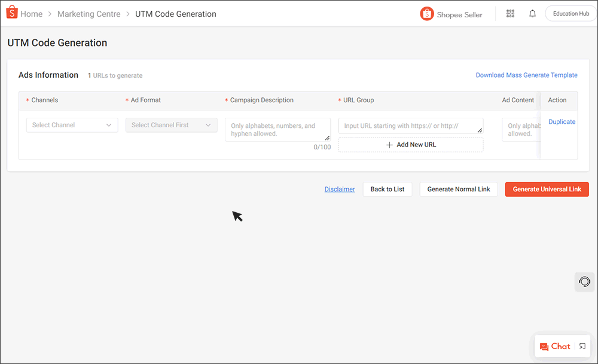Open the Disclaimer link
This screenshot has width=598, height=364.
pyautogui.click(x=340, y=189)
